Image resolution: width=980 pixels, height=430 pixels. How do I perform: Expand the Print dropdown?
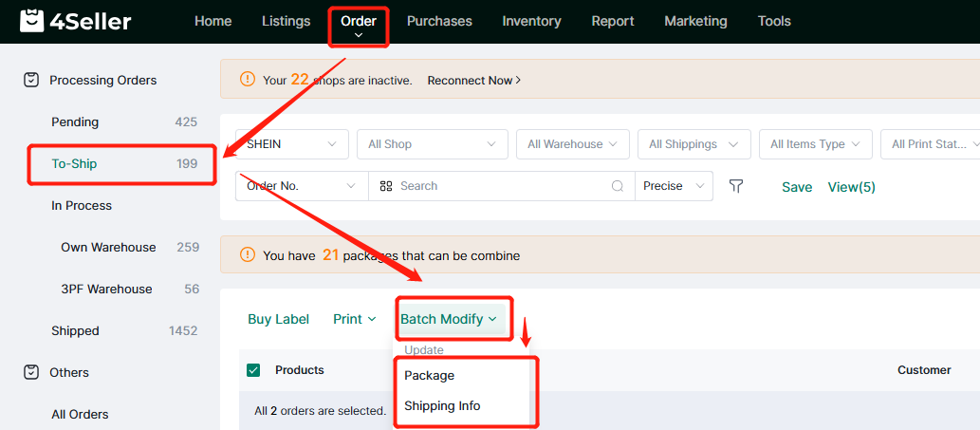[x=354, y=319]
